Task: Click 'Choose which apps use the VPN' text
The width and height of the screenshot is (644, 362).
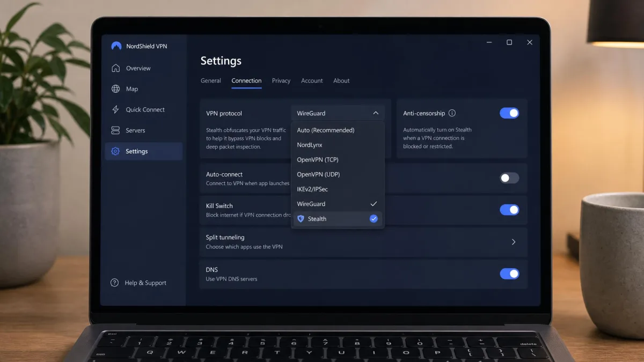Action: [x=244, y=247]
